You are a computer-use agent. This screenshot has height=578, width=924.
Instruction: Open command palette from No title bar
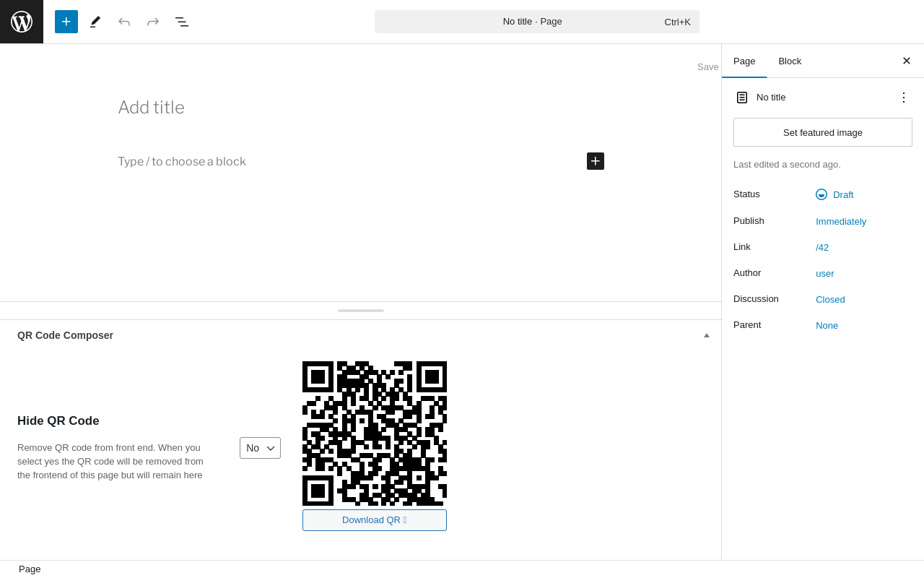coord(537,22)
